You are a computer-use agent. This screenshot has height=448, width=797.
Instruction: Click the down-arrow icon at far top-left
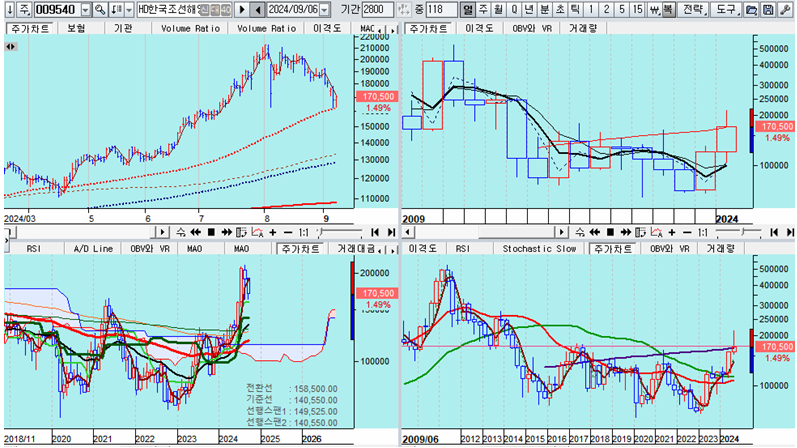[9, 9]
